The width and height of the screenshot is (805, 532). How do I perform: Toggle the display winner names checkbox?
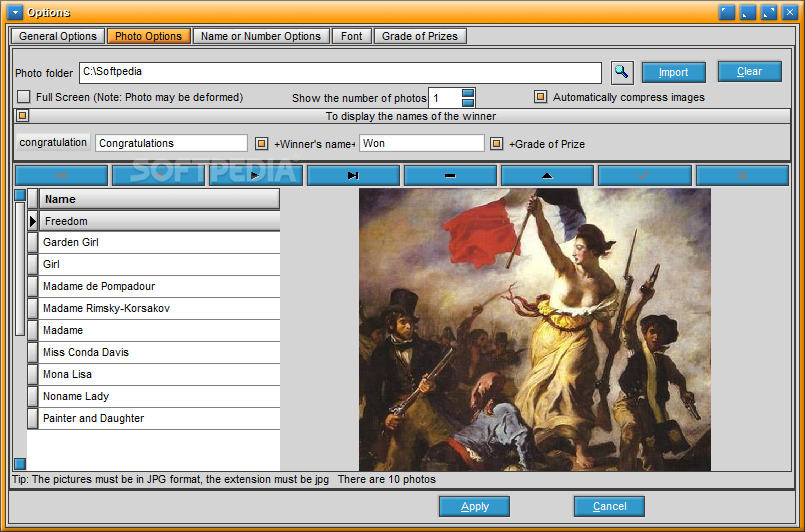point(23,116)
